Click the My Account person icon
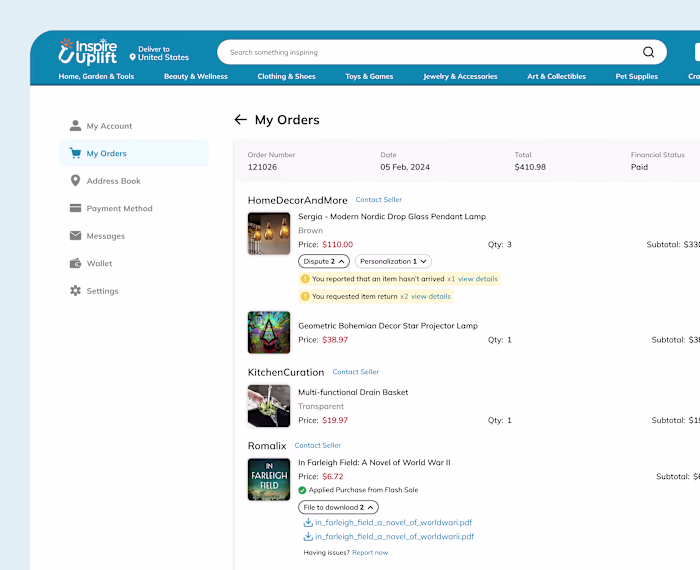 pos(75,126)
